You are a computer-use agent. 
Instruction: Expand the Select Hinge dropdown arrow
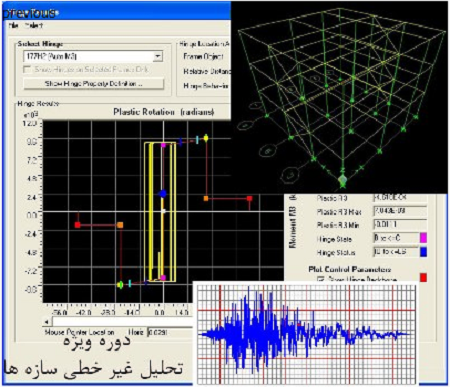tap(158, 56)
